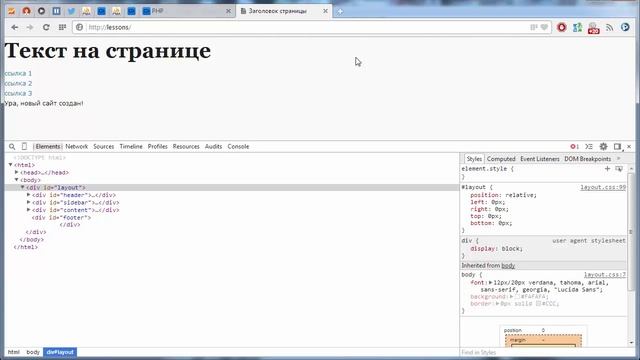Close the DevTools panel
Screen dimensions: 640x360
[629, 147]
